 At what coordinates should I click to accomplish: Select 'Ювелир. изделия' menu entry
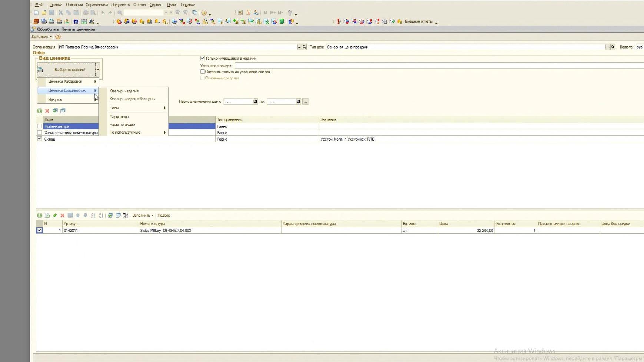click(x=137, y=91)
